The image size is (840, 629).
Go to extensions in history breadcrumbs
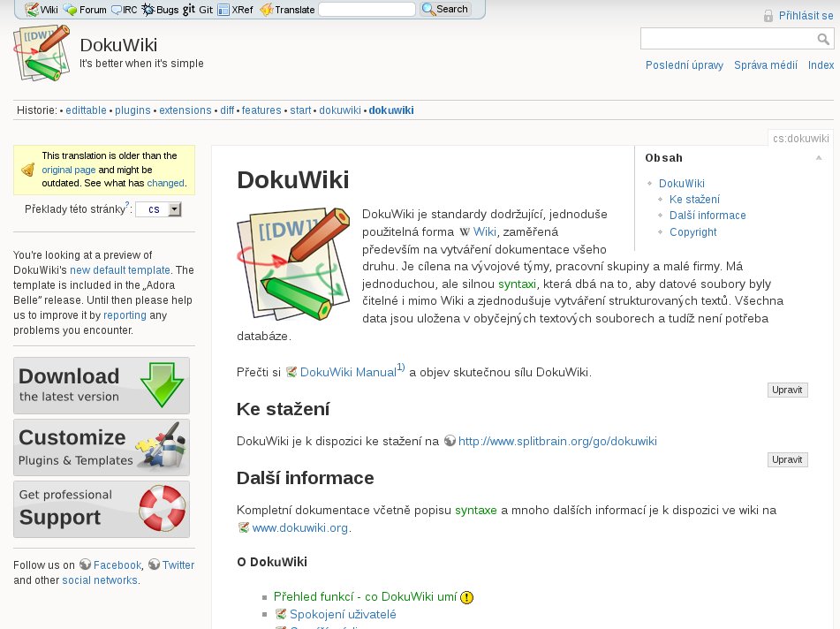click(x=185, y=110)
